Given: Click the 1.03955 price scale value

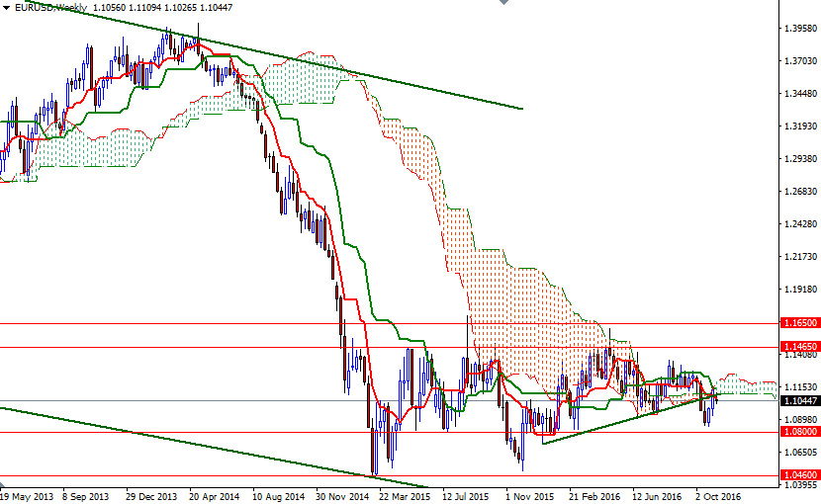Looking at the screenshot, I should (801, 485).
